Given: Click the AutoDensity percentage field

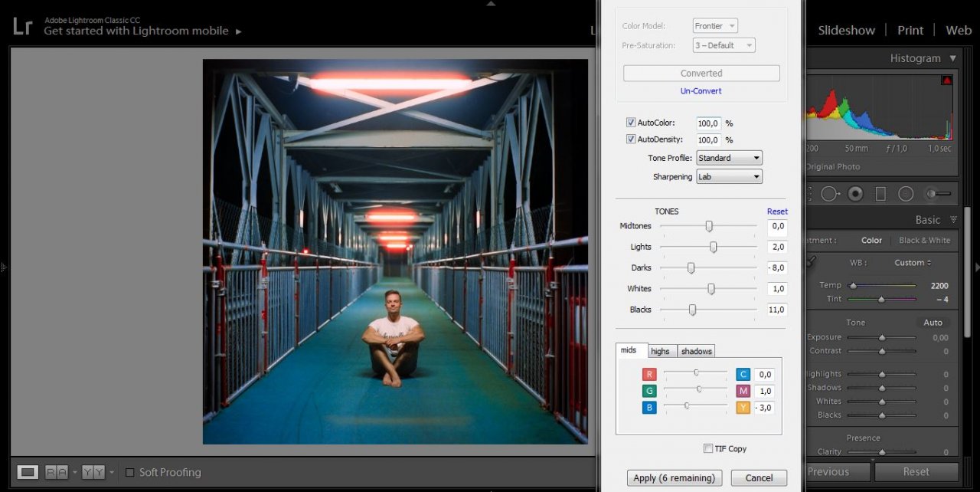Looking at the screenshot, I should pos(709,140).
